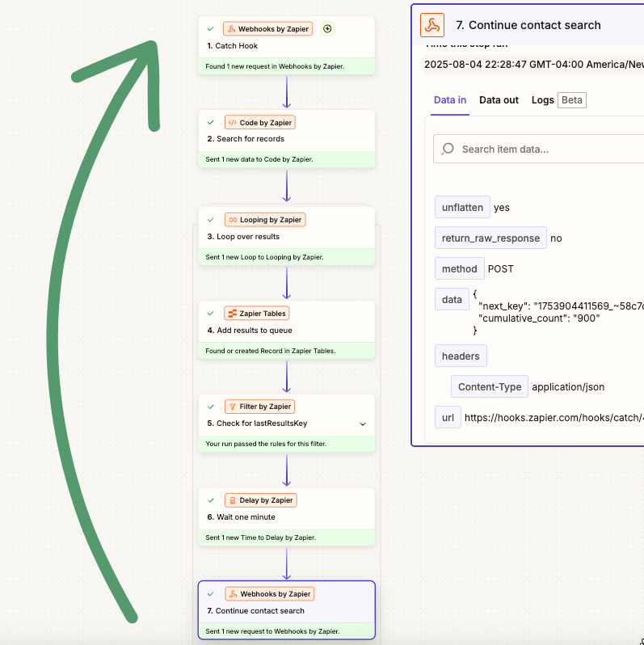Click the Code by Zapier icon in step 2
Screen dimensions: 644x645
pyautogui.click(x=233, y=123)
